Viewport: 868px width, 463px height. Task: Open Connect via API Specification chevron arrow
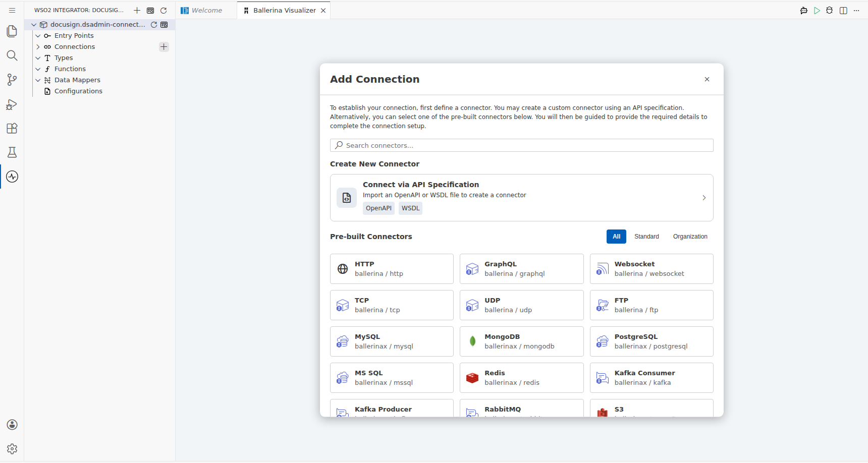[704, 198]
